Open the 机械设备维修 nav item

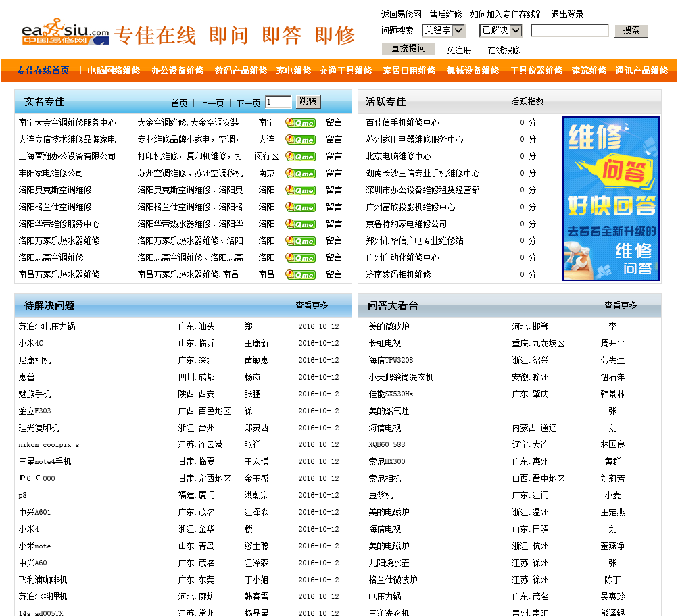pos(473,70)
